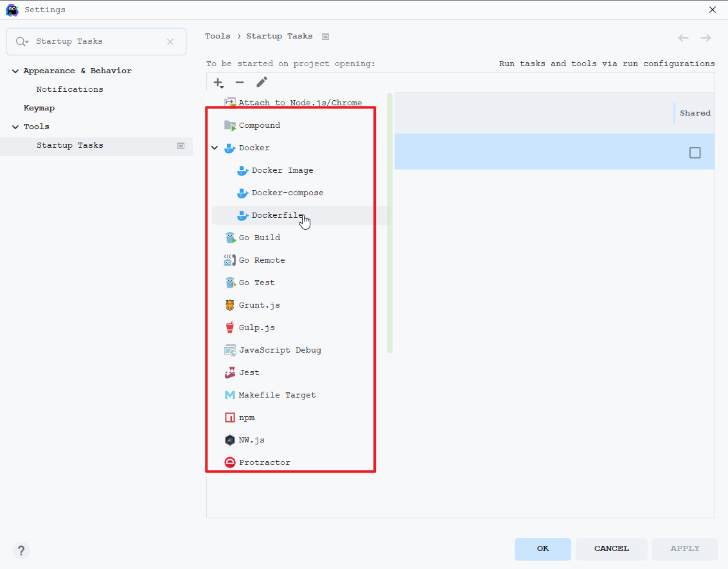Image resolution: width=728 pixels, height=569 pixels.
Task: Click the Go Remote icon
Action: (230, 260)
